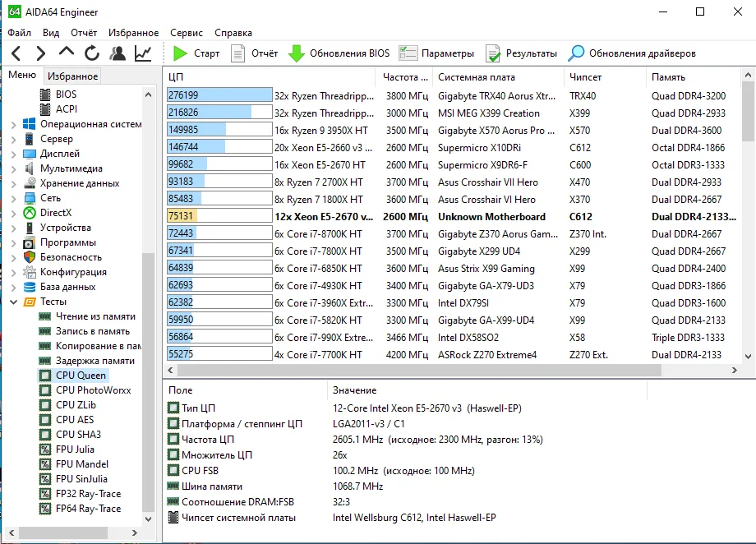The height and width of the screenshot is (544, 756).
Task: Open the user profile toolbar icon
Action: pyautogui.click(x=118, y=53)
